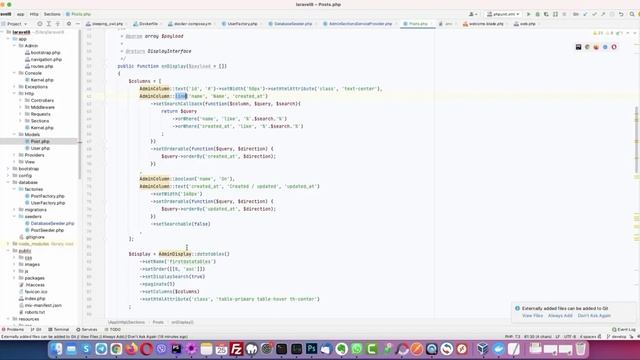Select PostSeeder.php in the project tree
The image size is (640, 360).
pos(47,230)
